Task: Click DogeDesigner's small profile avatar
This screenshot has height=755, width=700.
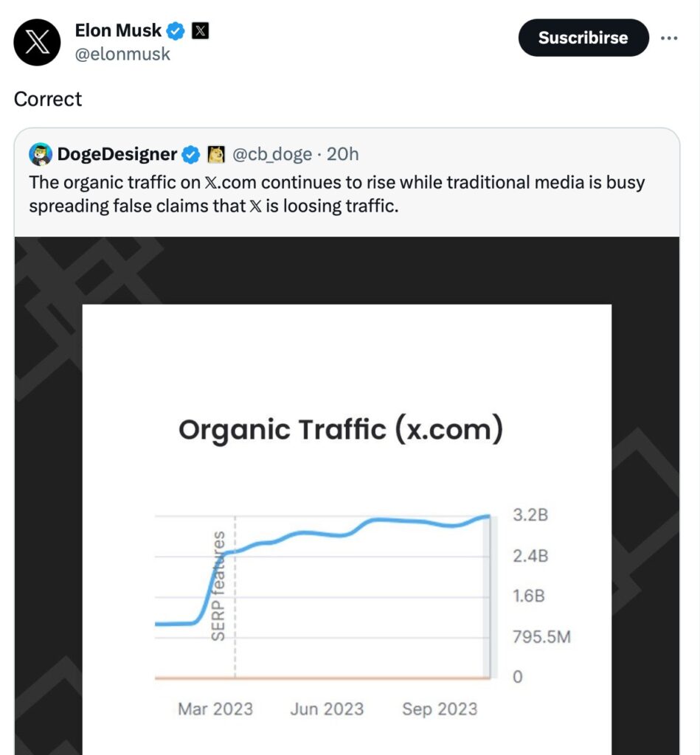Action: 41,154
